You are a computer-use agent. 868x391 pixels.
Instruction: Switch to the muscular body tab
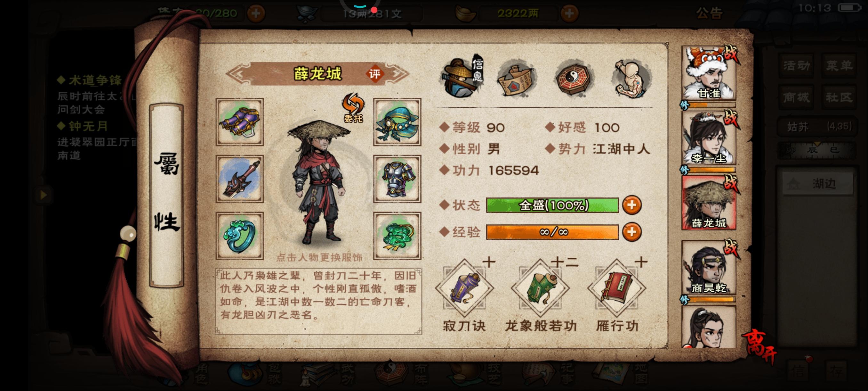[631, 78]
